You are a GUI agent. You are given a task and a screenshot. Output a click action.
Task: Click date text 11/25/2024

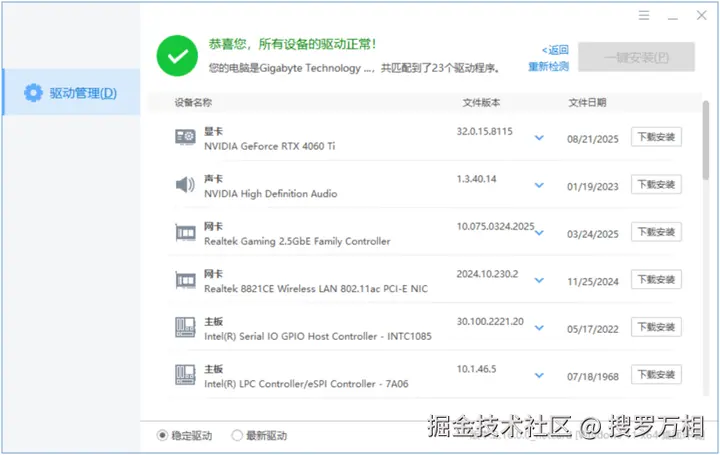tap(593, 282)
